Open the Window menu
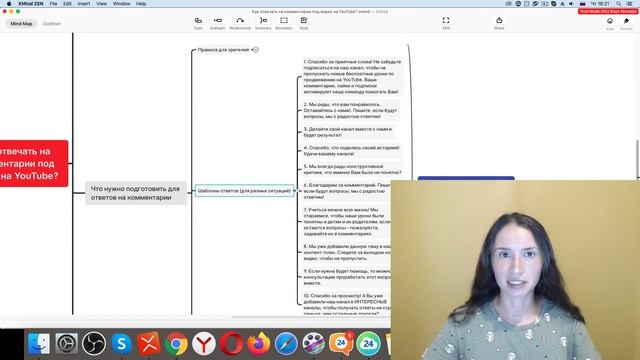The image size is (640, 360). click(121, 4)
